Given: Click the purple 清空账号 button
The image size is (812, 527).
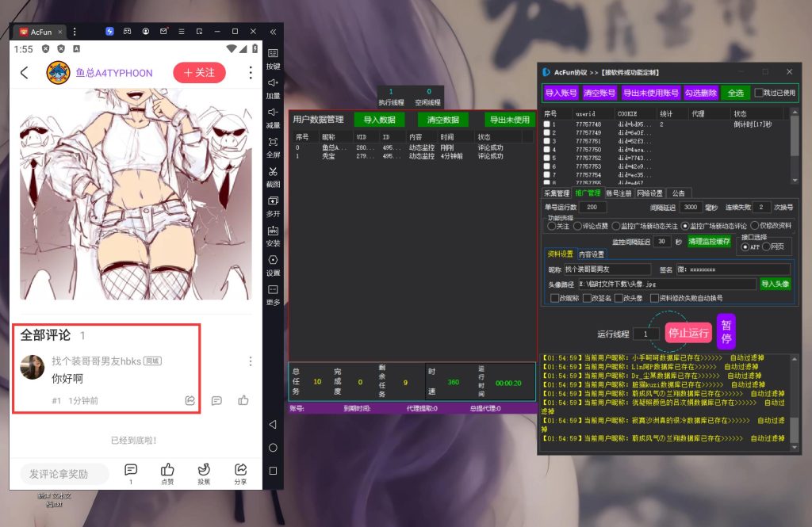Looking at the screenshot, I should 599,94.
